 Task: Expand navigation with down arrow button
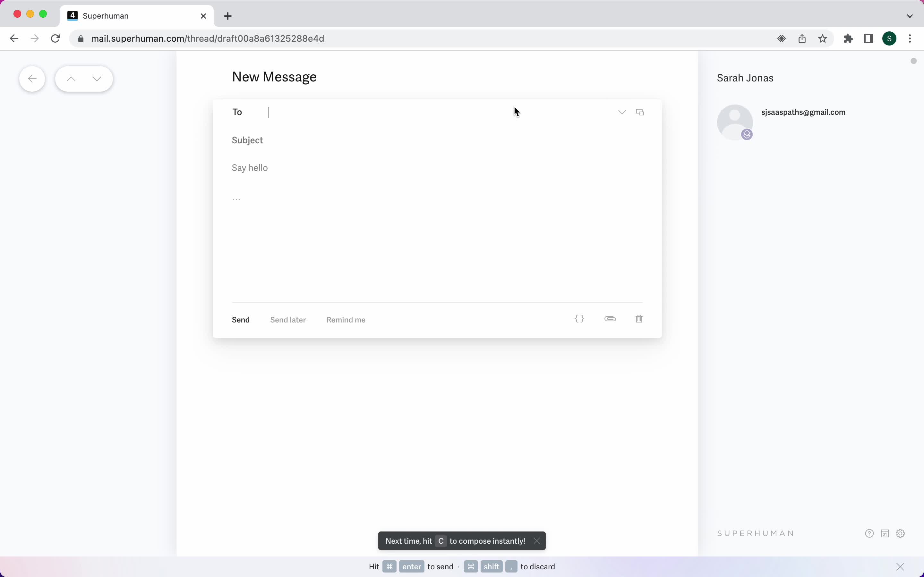click(97, 79)
